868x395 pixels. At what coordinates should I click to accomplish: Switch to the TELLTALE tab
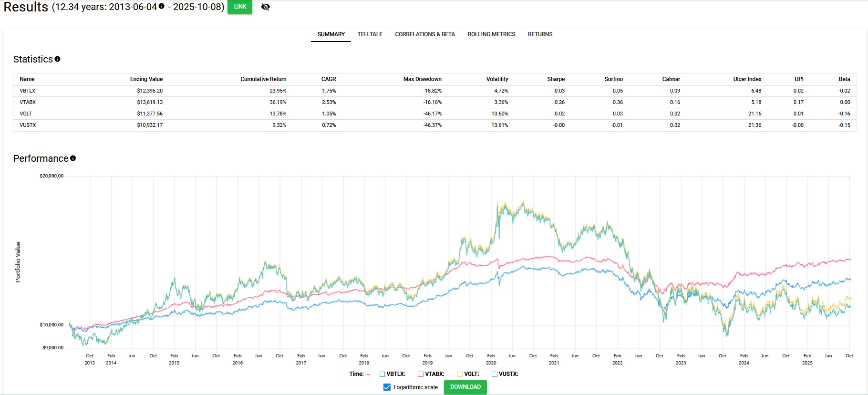pos(370,34)
